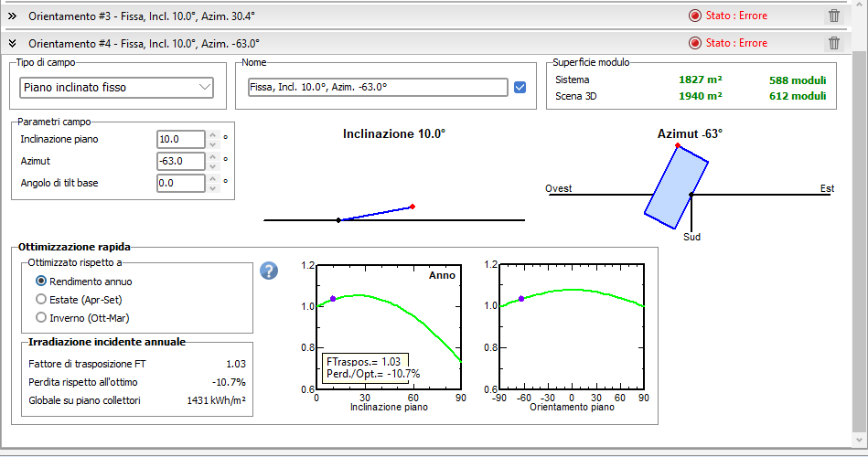This screenshot has width=868, height=457.
Task: Click the red error status icon for Orientamento #4
Action: pos(694,43)
